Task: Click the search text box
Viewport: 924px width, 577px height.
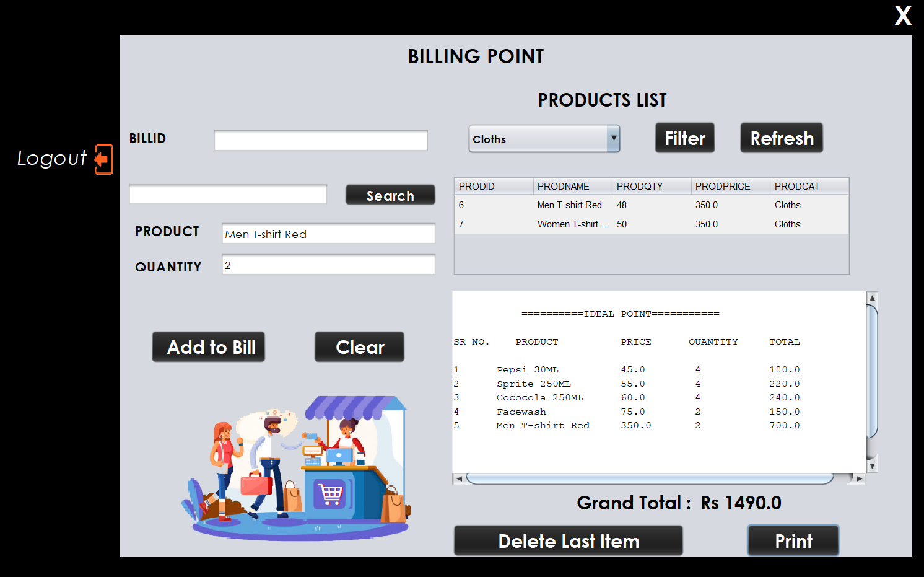Action: (227, 194)
